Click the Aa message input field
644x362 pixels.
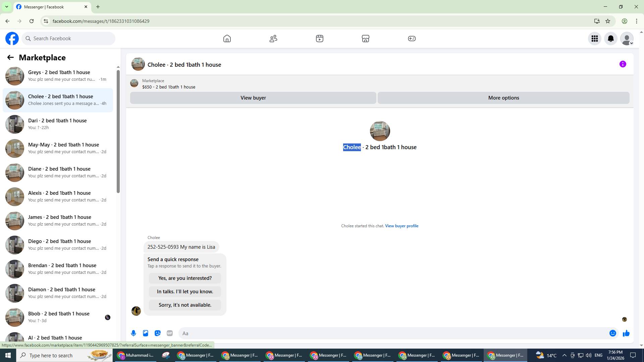(392, 333)
